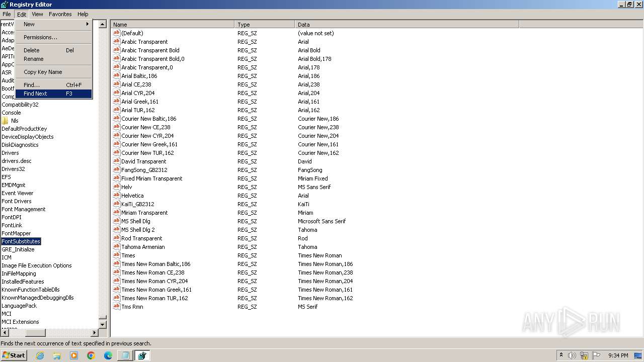Select the FontMapper key

[x=16, y=233]
